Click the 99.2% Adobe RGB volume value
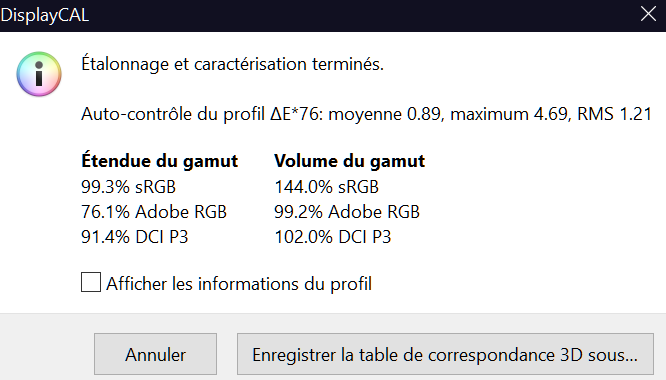 [347, 212]
